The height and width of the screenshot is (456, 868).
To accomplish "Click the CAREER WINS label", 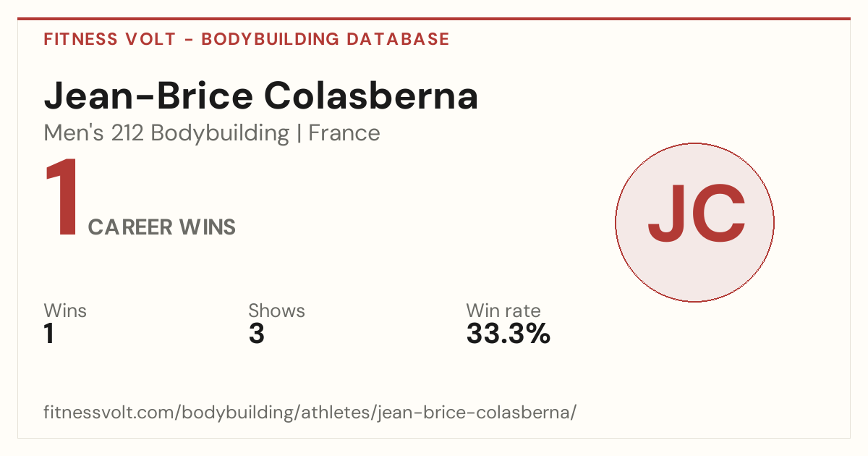I will click(162, 227).
